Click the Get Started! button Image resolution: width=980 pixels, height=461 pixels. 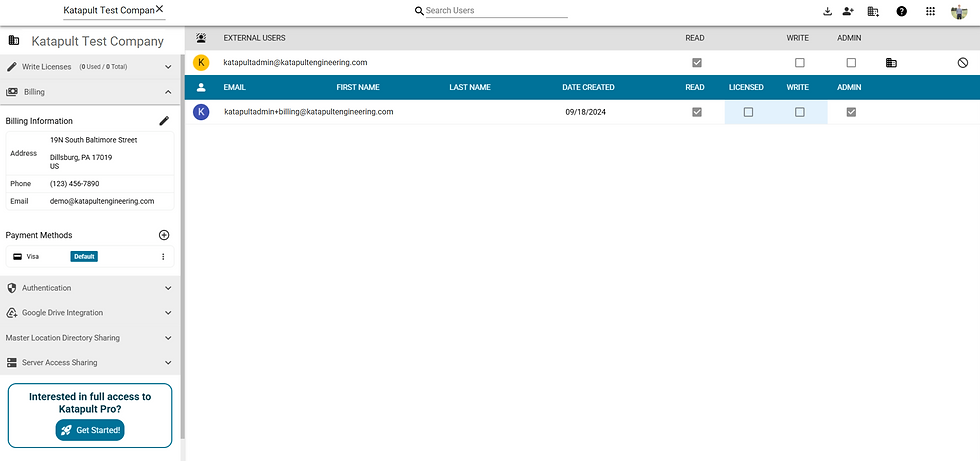click(90, 430)
